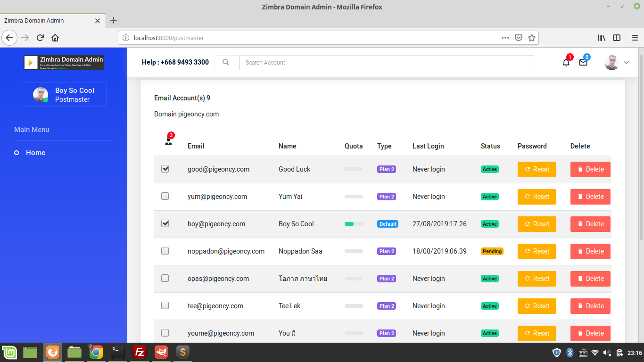Delete the opas@pigeoncy.com account
This screenshot has width=644, height=362.
coord(590,279)
